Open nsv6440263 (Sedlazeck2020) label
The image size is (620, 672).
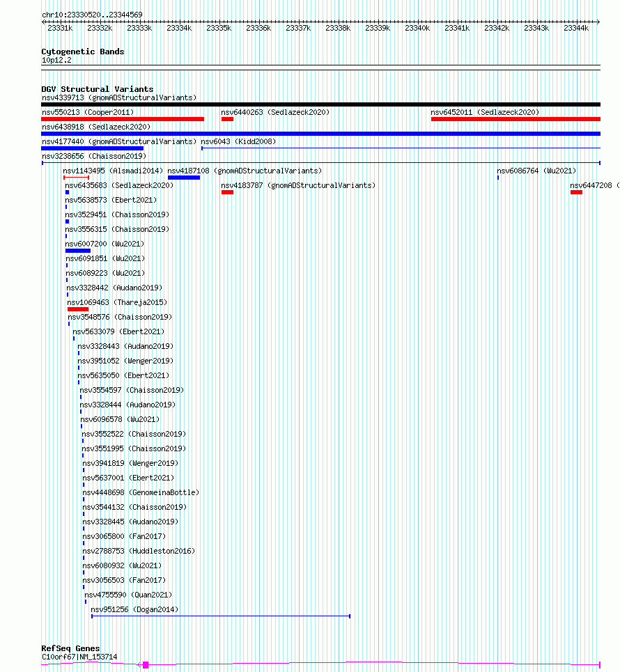(x=275, y=112)
